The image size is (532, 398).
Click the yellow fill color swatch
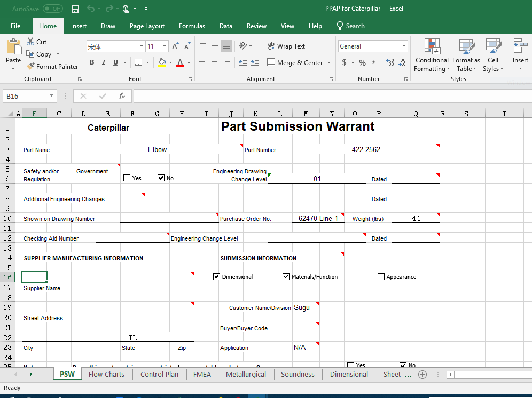tap(162, 62)
